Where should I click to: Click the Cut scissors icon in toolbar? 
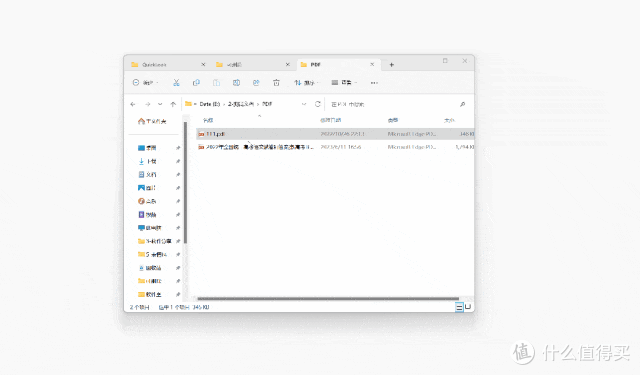click(176, 83)
